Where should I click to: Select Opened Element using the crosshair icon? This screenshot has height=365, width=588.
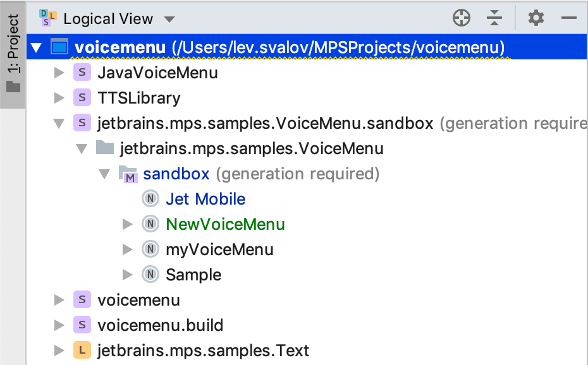tap(462, 18)
